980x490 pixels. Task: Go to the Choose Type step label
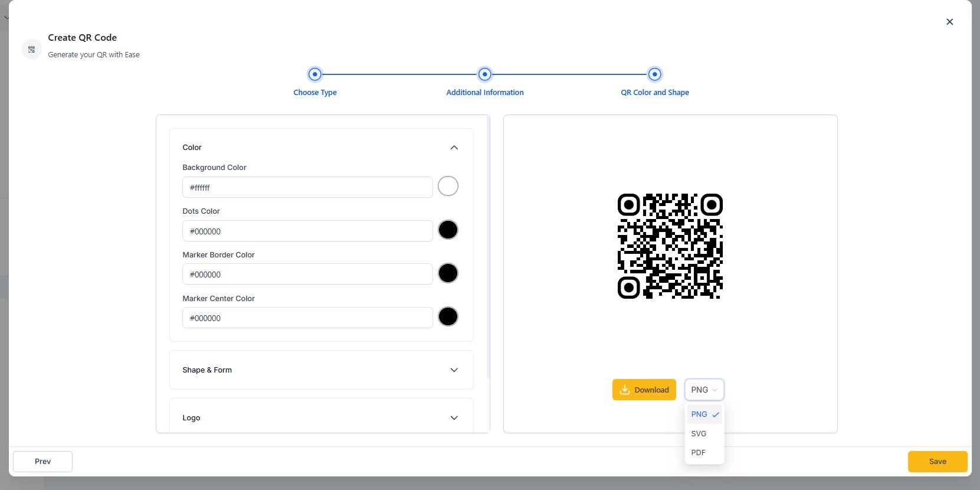tap(315, 93)
